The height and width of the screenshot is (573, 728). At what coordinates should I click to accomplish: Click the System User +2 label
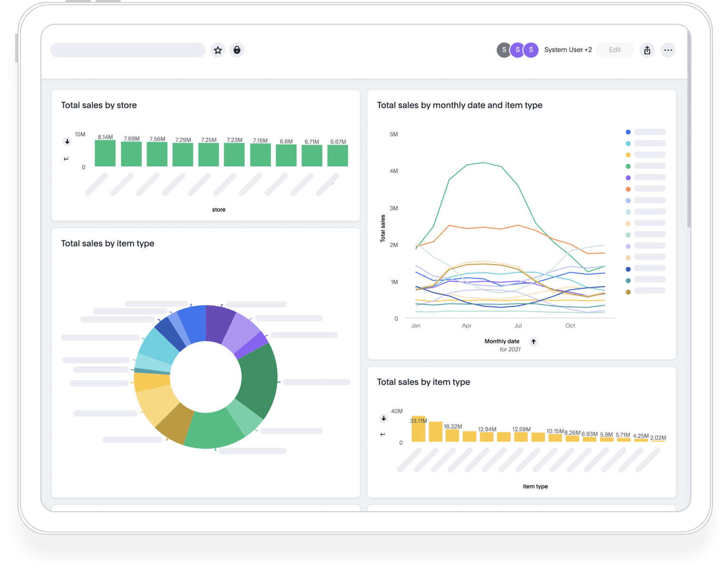[568, 50]
